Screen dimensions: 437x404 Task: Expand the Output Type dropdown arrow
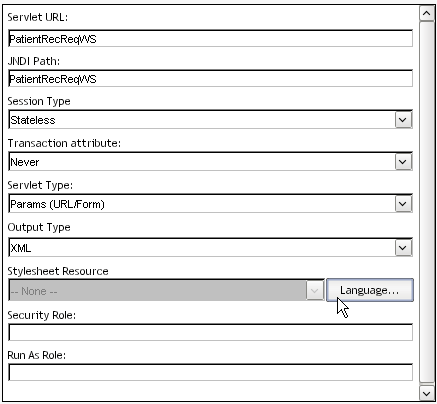[x=403, y=248]
